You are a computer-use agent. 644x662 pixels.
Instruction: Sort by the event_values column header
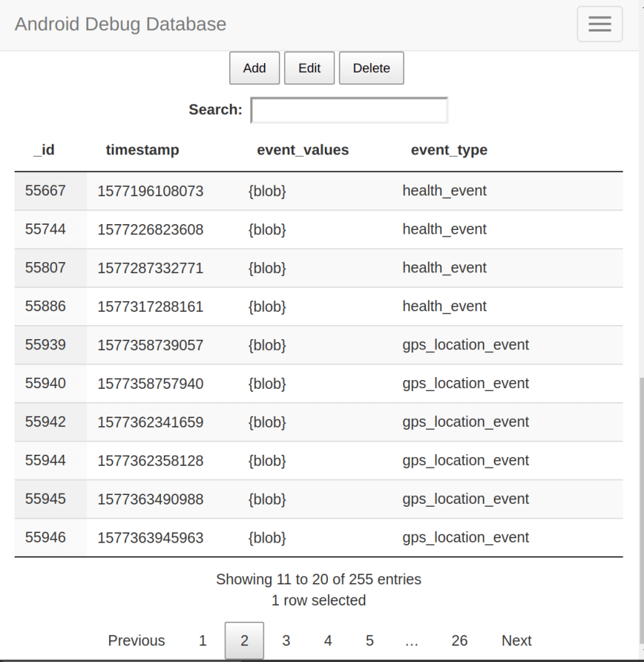(x=303, y=150)
